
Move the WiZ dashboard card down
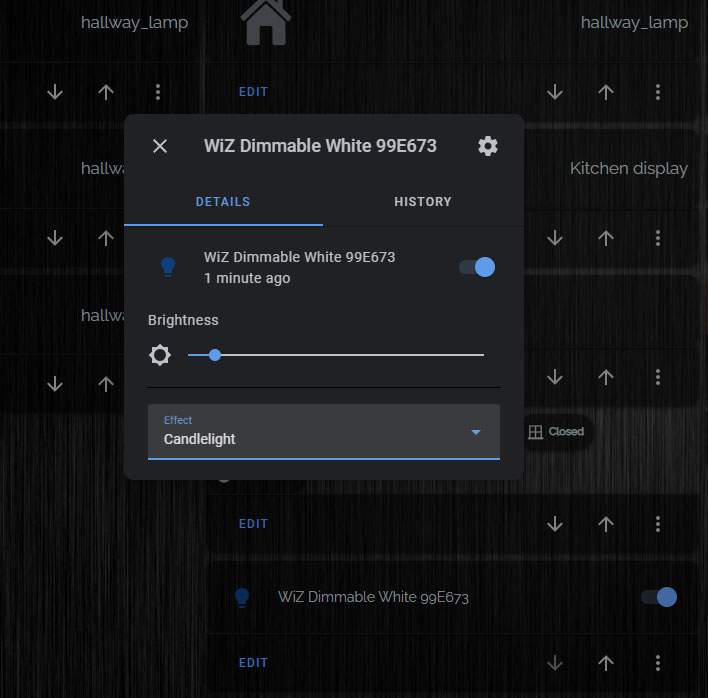pos(554,664)
